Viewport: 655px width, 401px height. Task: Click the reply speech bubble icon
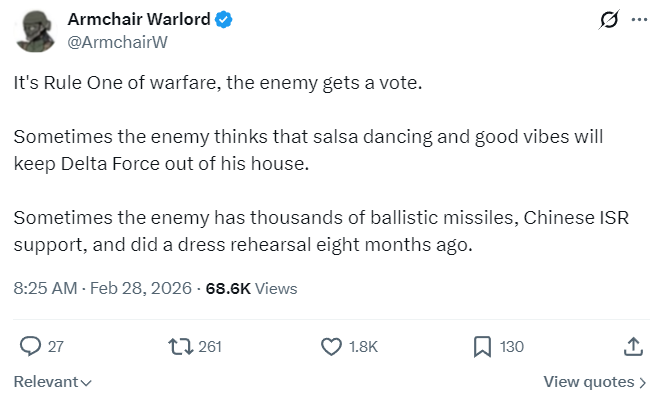tap(31, 346)
